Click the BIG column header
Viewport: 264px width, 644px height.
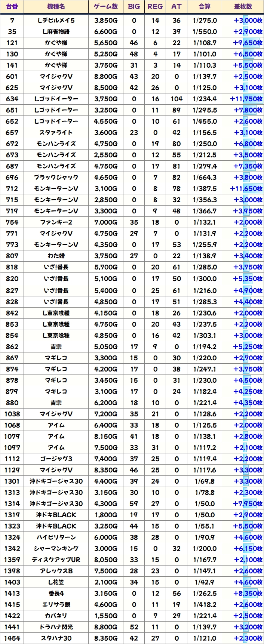pos(134,6)
